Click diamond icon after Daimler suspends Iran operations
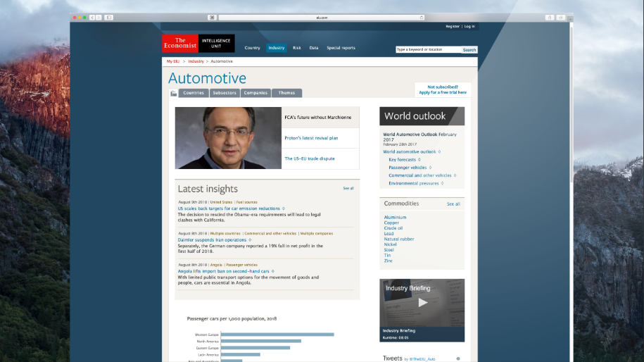 click(250, 240)
